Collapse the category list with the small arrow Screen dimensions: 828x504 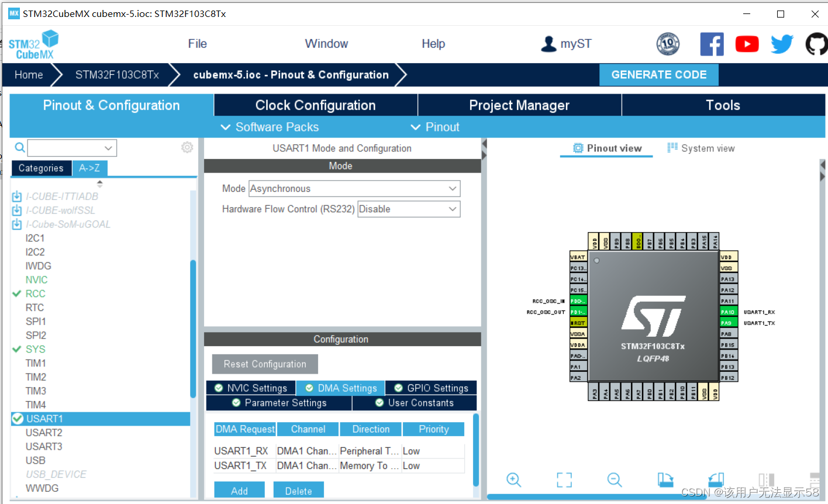99,184
